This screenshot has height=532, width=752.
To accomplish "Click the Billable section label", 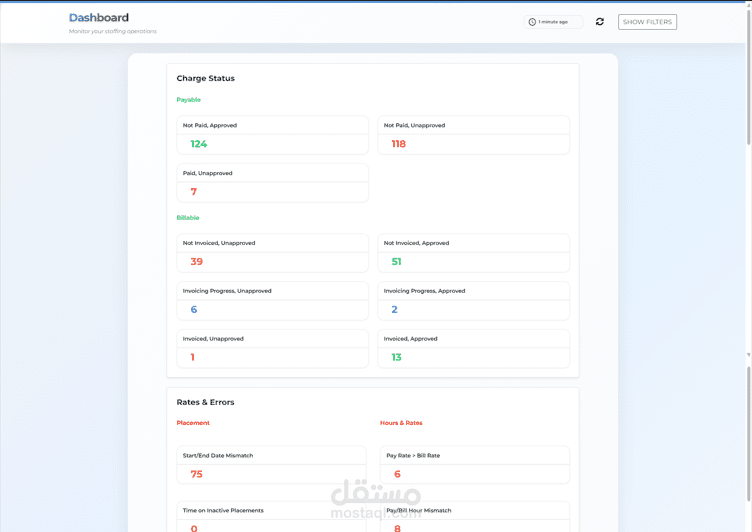I will coord(188,218).
